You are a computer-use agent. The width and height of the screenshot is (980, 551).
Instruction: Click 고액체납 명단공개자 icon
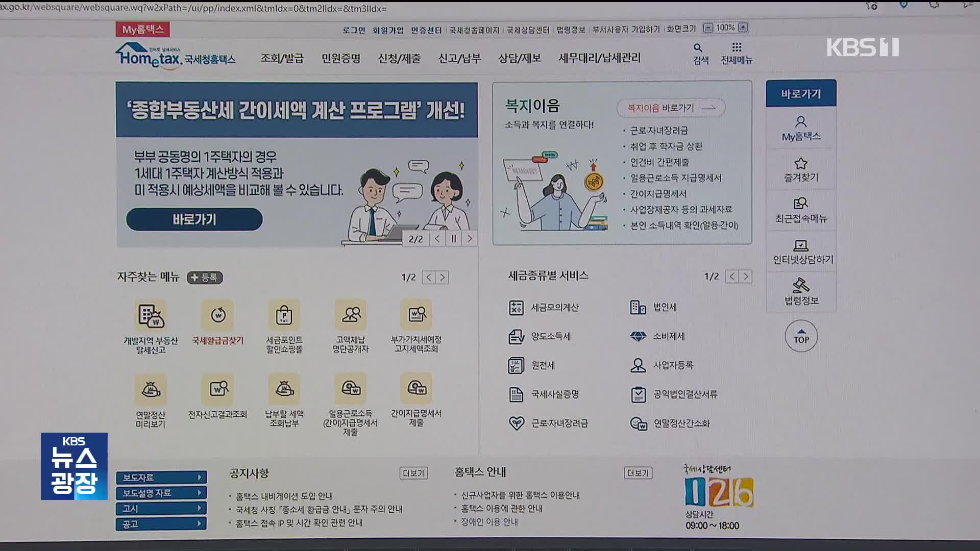click(351, 315)
